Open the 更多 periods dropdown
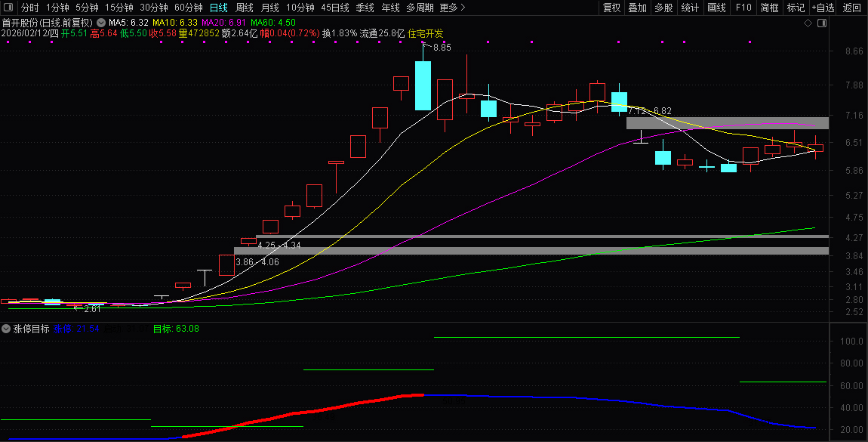Viewport: 868px width, 442px height. pyautogui.click(x=452, y=8)
